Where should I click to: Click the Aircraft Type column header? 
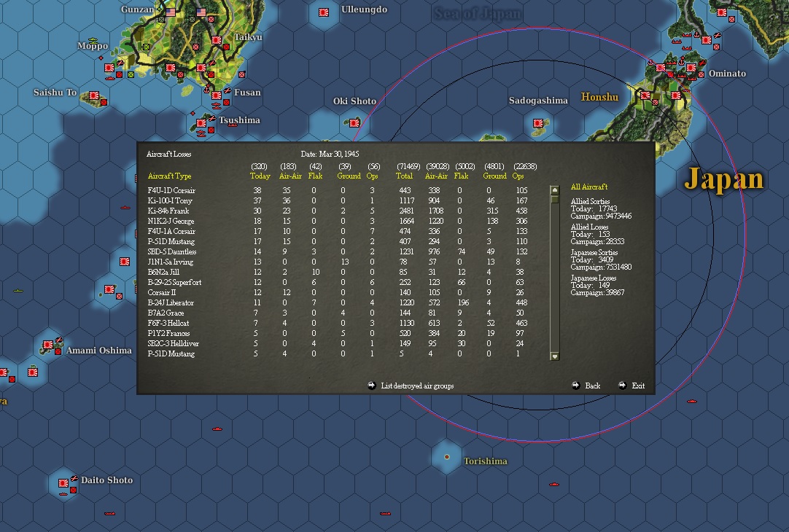tap(170, 176)
